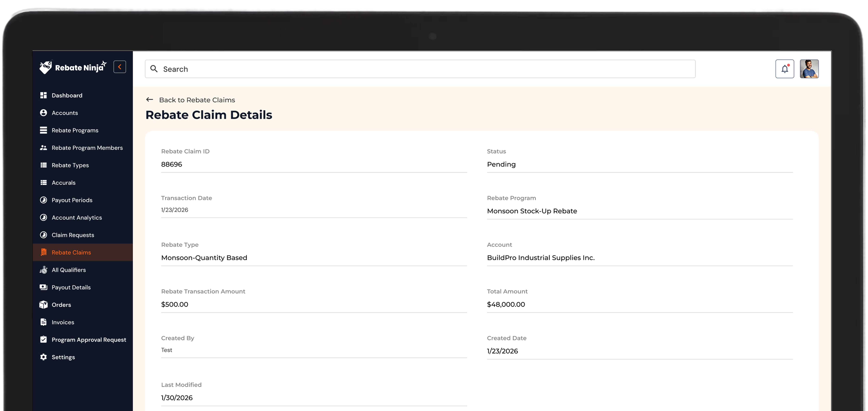Navigate to Invoices
The image size is (868, 411).
click(83, 322)
